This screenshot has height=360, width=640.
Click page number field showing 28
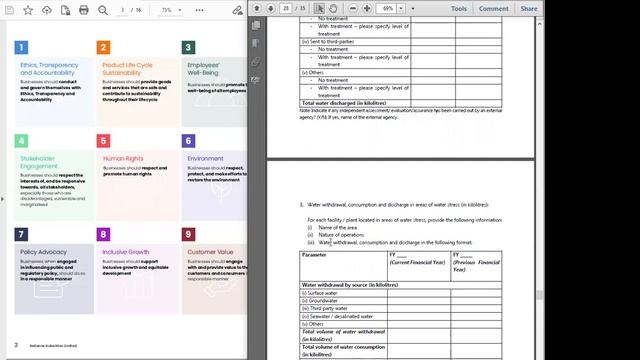click(286, 8)
